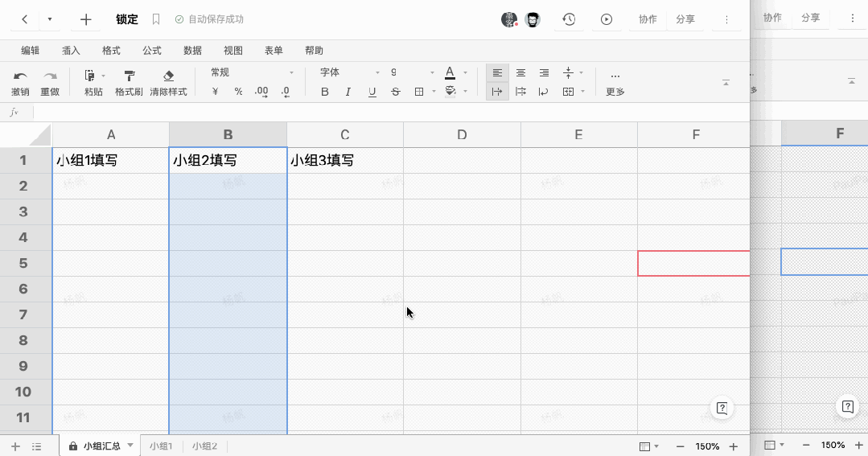
Task: Open the sheet list icon in bottom bar
Action: pyautogui.click(x=36, y=446)
